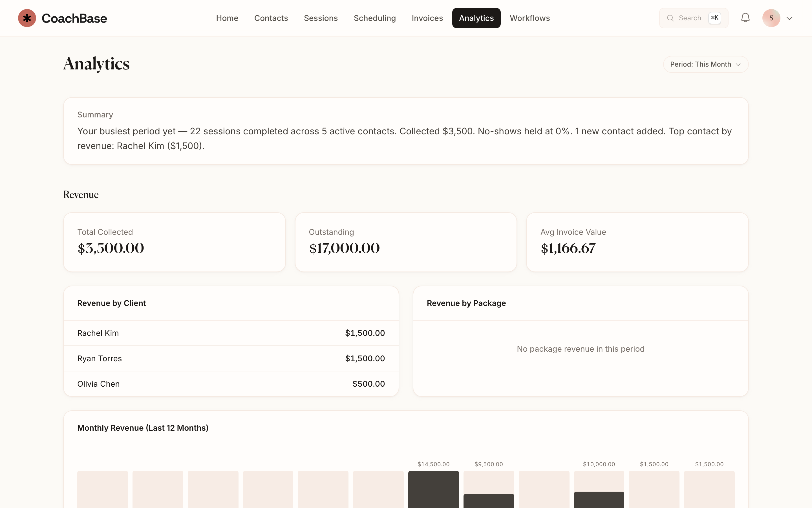Image resolution: width=812 pixels, height=508 pixels.
Task: Click the CoachBase asterisk logo icon
Action: 27,18
